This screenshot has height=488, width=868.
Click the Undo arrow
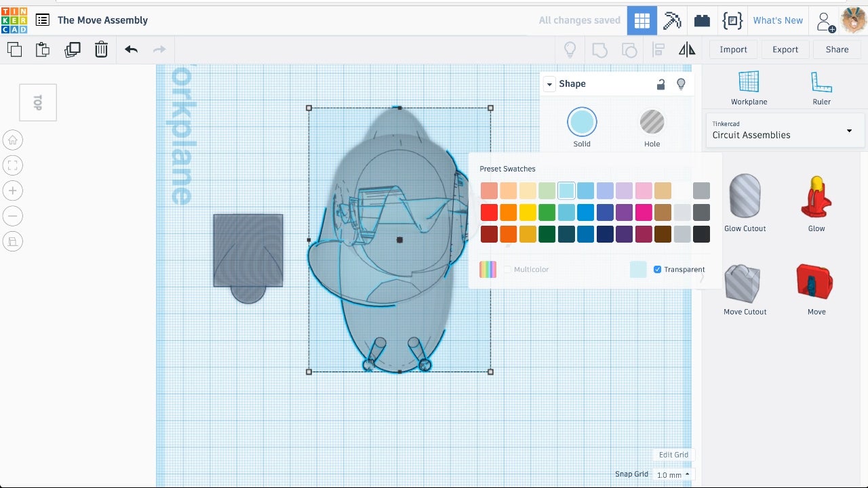point(132,49)
